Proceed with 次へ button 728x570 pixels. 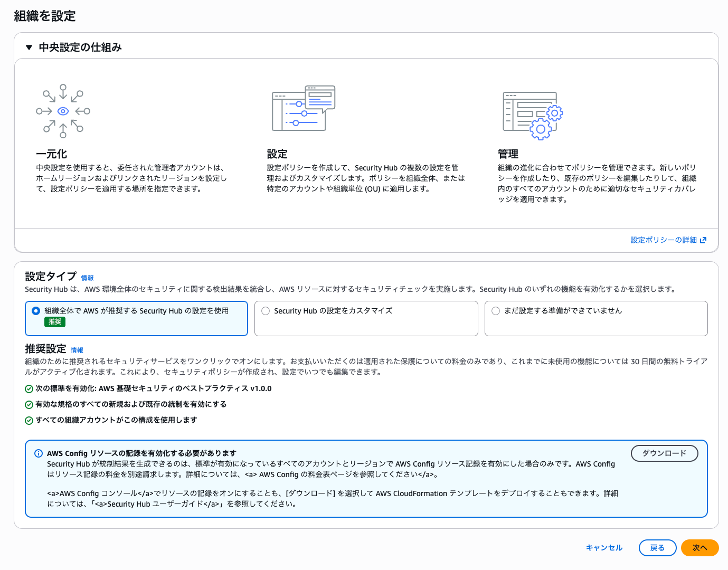pos(700,548)
